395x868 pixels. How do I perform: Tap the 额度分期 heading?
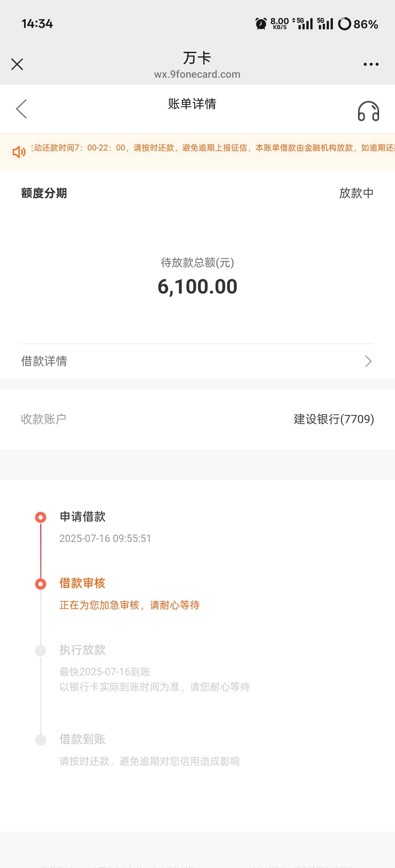tap(44, 193)
